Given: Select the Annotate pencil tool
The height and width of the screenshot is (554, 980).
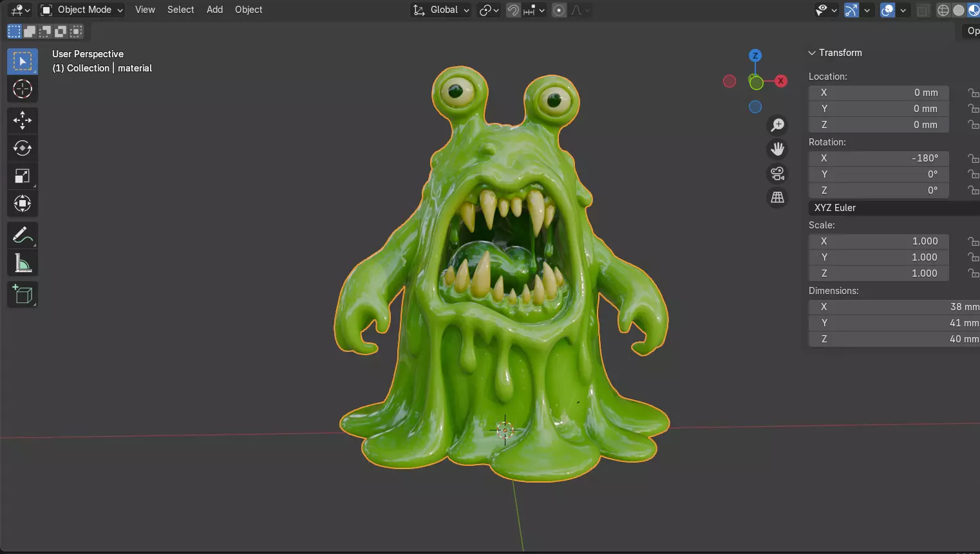Looking at the screenshot, I should point(23,235).
